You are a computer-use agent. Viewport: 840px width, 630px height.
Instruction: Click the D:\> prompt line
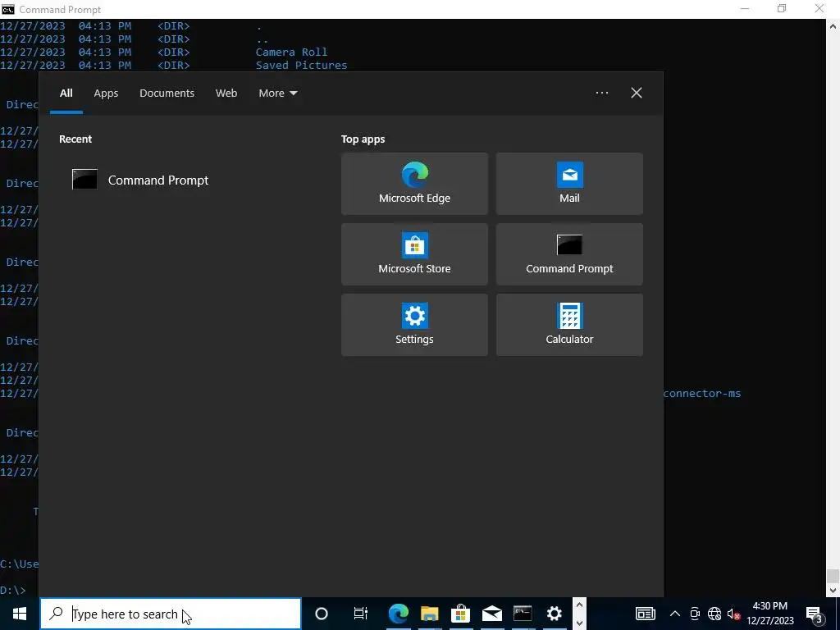(x=13, y=590)
